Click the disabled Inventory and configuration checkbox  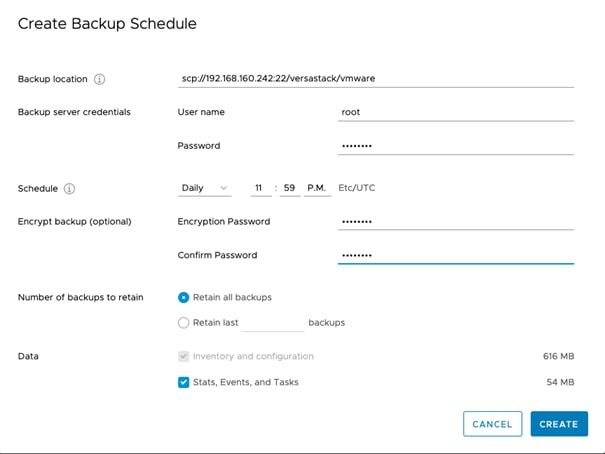184,356
